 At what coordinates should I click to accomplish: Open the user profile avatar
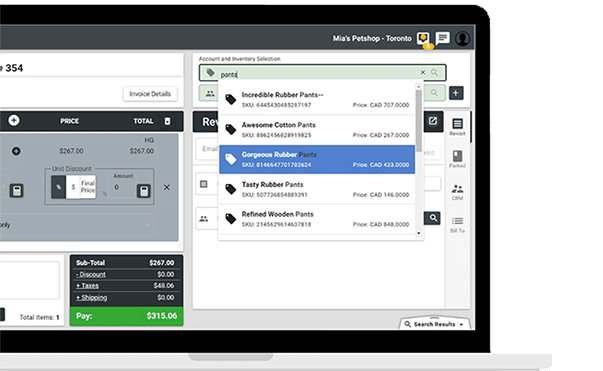[x=462, y=38]
